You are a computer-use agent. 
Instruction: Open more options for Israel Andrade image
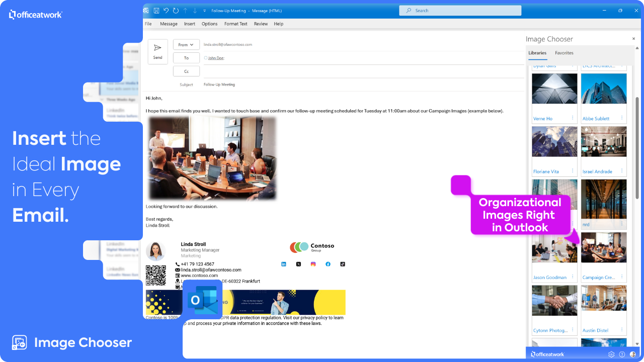click(622, 171)
